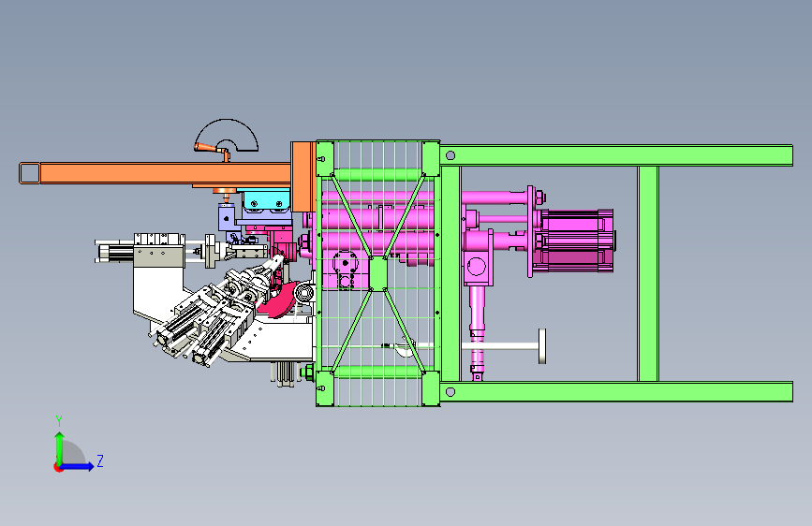Click the "Y" axis label

59,421
